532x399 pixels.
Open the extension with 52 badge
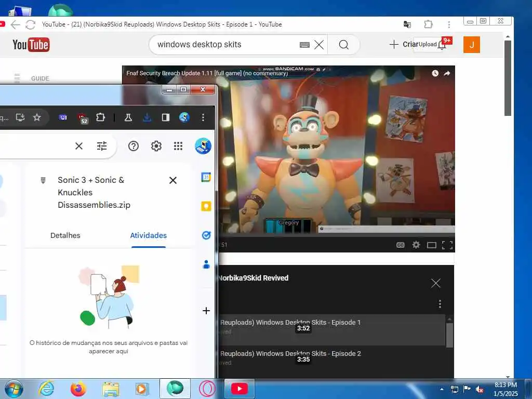click(x=83, y=118)
